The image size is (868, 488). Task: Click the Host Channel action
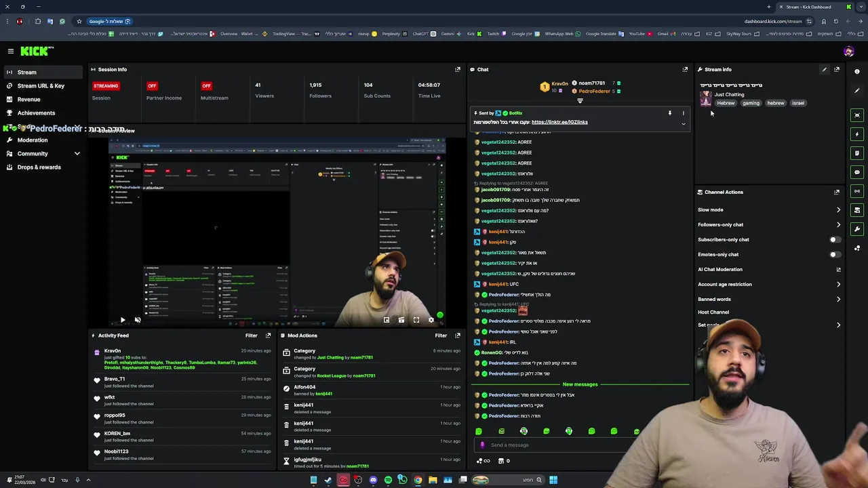(713, 312)
